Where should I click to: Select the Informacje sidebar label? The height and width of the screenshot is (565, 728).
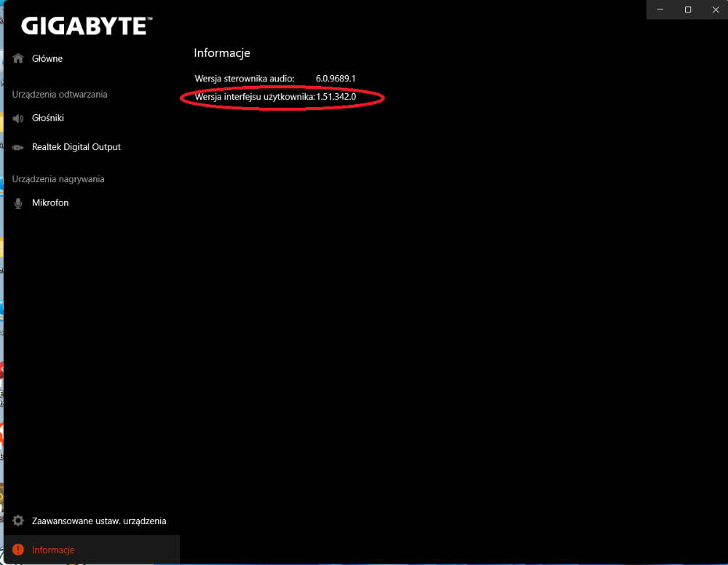(53, 550)
